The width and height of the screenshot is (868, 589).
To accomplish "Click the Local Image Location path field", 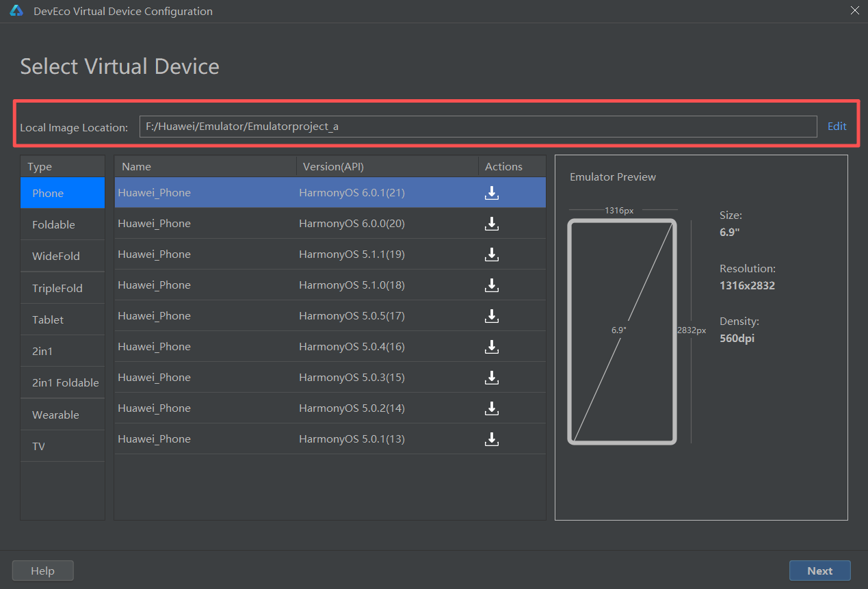I will tap(478, 127).
